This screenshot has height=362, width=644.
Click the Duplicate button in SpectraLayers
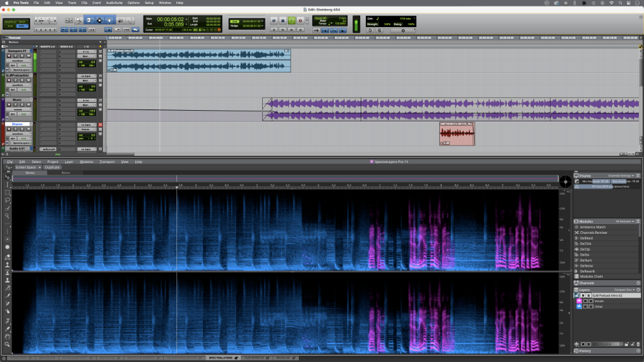pos(52,167)
